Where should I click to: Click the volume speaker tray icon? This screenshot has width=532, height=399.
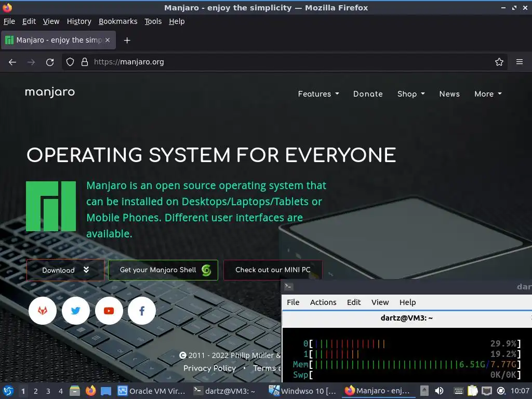[440, 391]
